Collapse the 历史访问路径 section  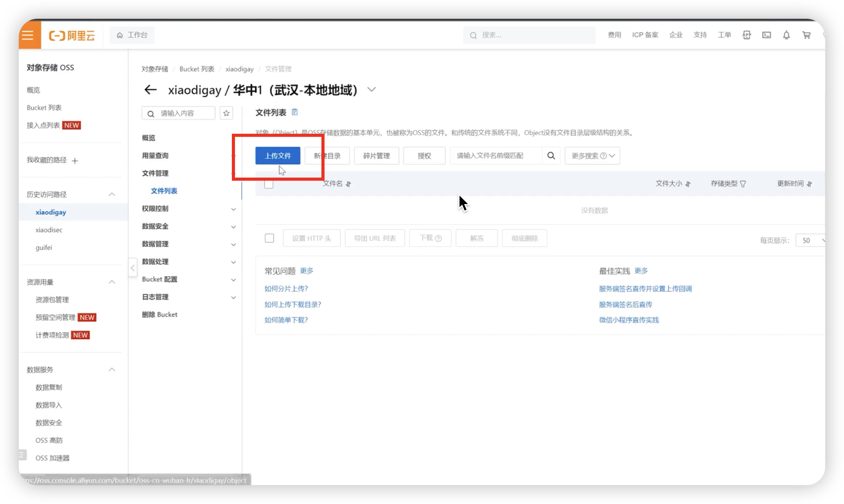[111, 194]
